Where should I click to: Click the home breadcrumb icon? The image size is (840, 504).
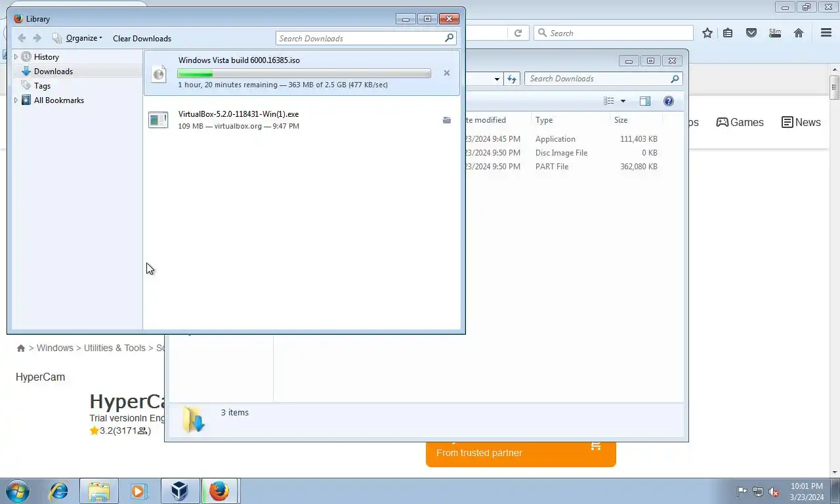21,348
